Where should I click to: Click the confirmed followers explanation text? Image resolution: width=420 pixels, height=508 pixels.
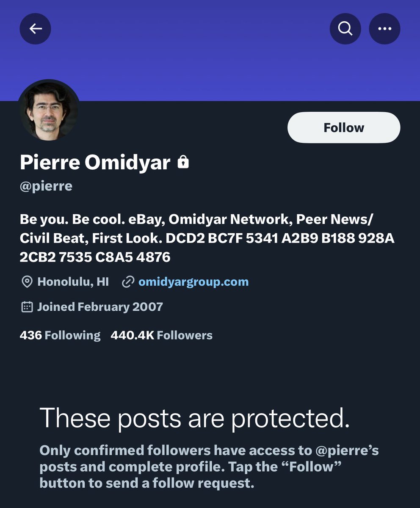(209, 467)
